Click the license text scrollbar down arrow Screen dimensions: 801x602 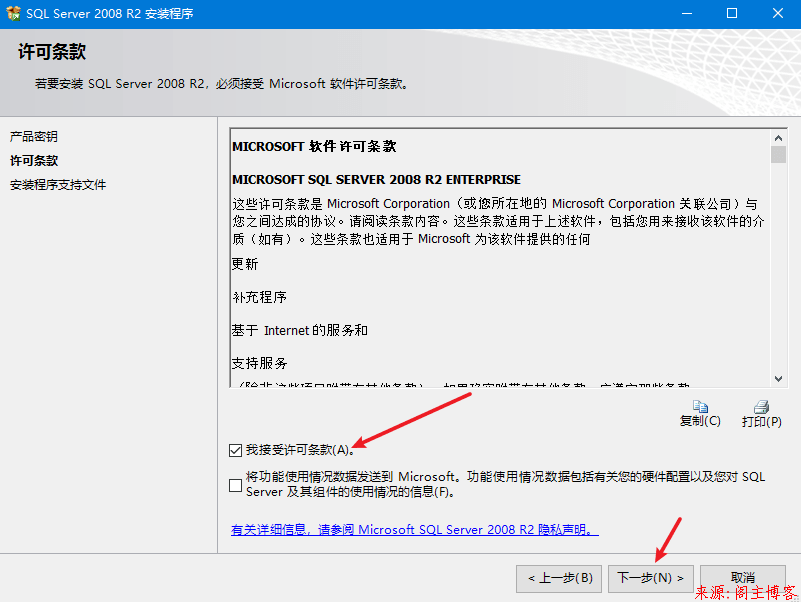pos(778,379)
